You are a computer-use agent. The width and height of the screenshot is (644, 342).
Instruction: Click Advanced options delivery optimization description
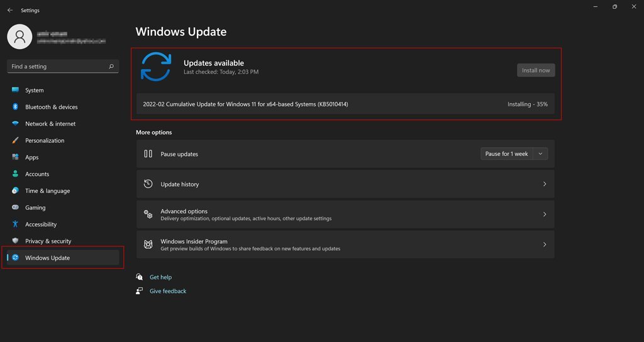click(x=246, y=218)
